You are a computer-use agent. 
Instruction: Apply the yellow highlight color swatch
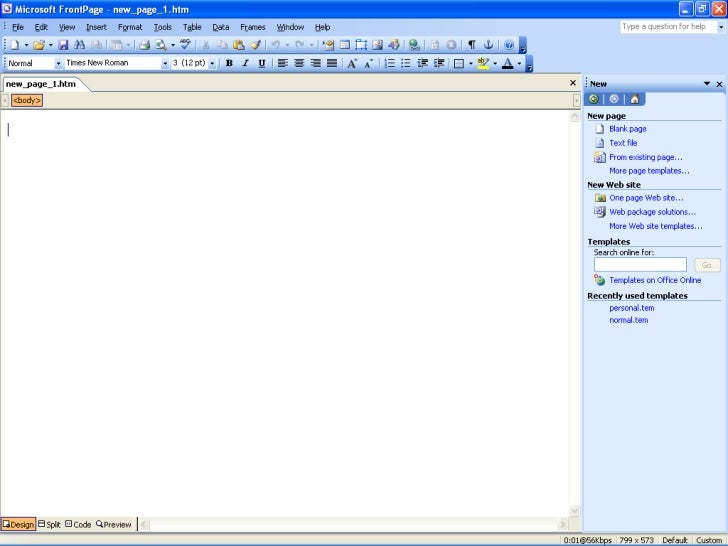click(483, 64)
